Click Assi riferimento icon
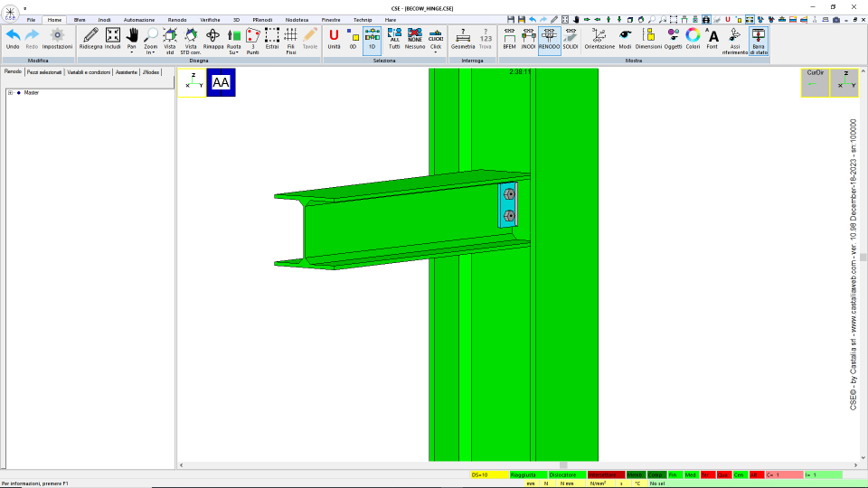The height and width of the screenshot is (488, 868). 734,41
